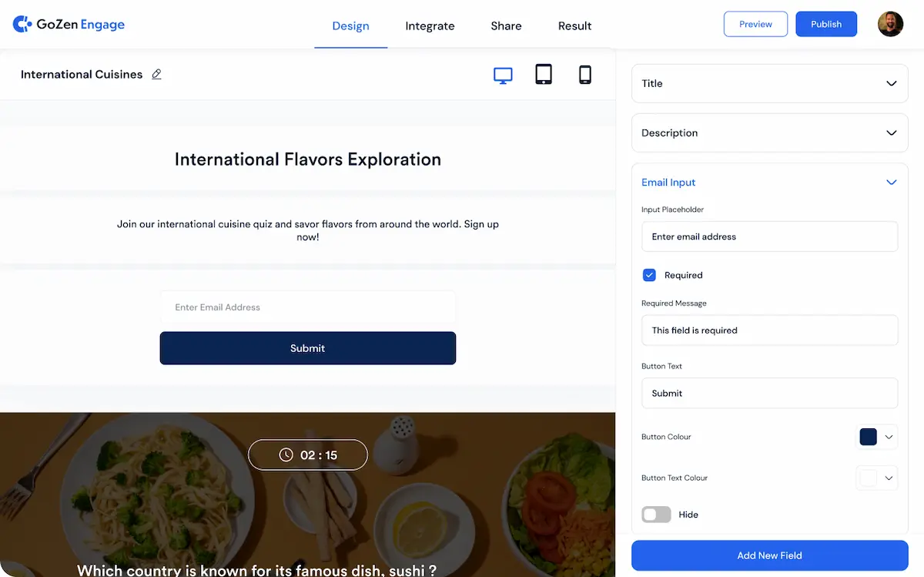View the Result tab
924x577 pixels.
coord(574,26)
